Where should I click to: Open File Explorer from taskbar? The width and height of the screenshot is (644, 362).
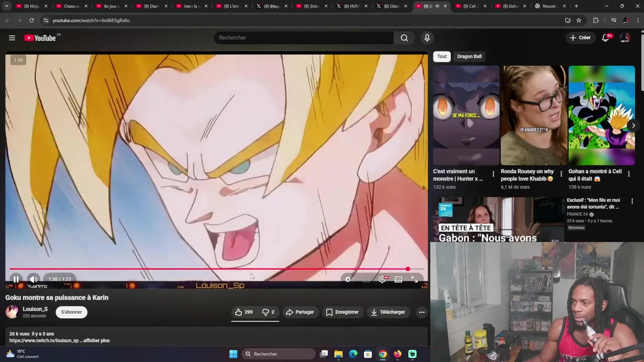(339, 354)
